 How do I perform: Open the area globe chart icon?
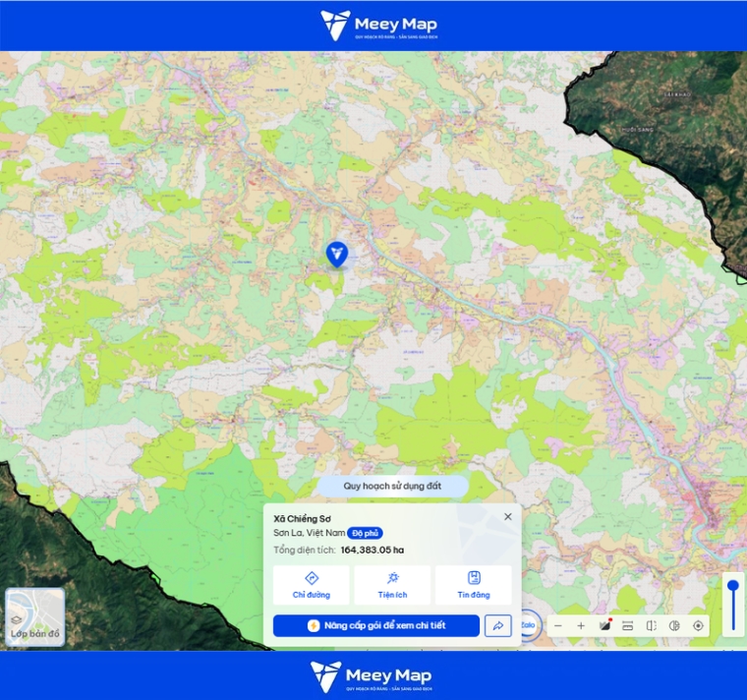[674, 625]
